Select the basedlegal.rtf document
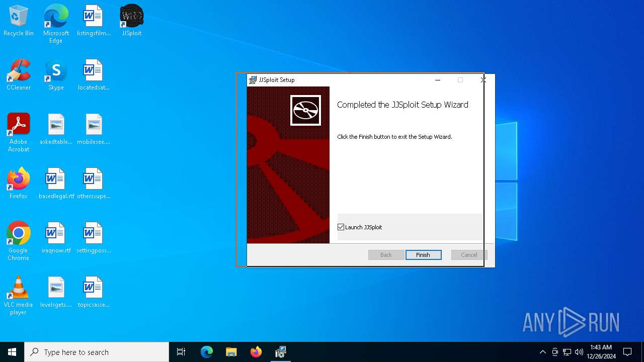Screen dimensions: 644x362 [56, 184]
